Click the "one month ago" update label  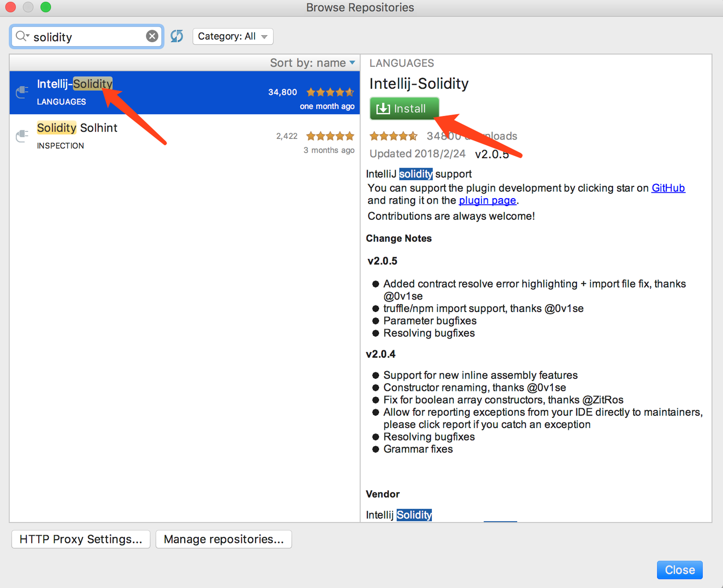point(327,106)
